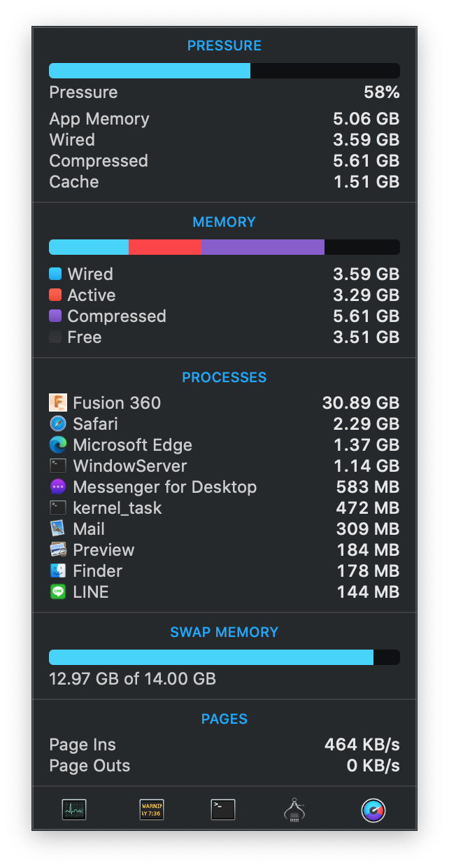Viewport: 449px width, 868px height.
Task: Click the Fusion 360 process icon
Action: [58, 403]
